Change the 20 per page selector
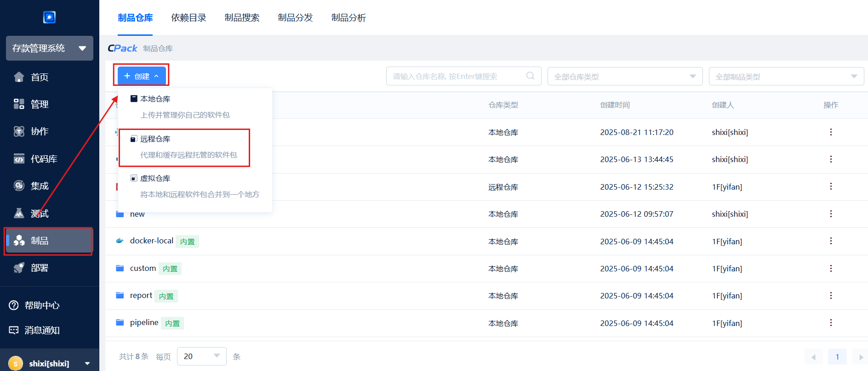868x371 pixels. (x=201, y=356)
